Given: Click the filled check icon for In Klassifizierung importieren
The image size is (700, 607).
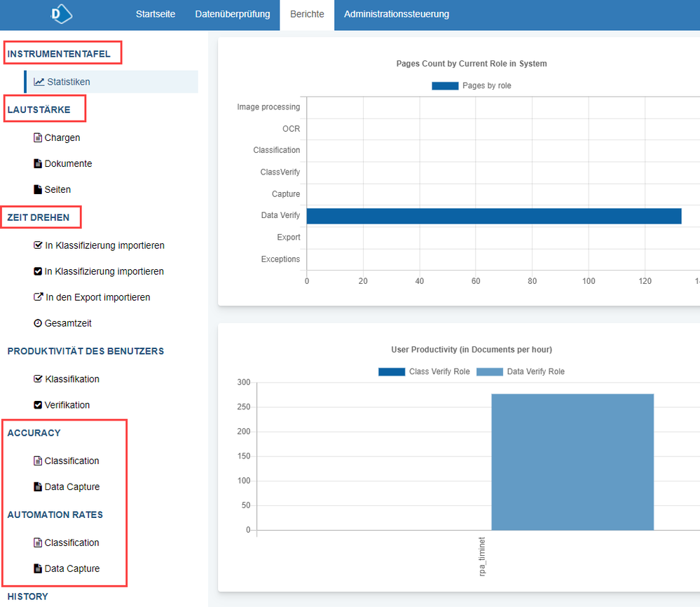Looking at the screenshot, I should click(38, 271).
